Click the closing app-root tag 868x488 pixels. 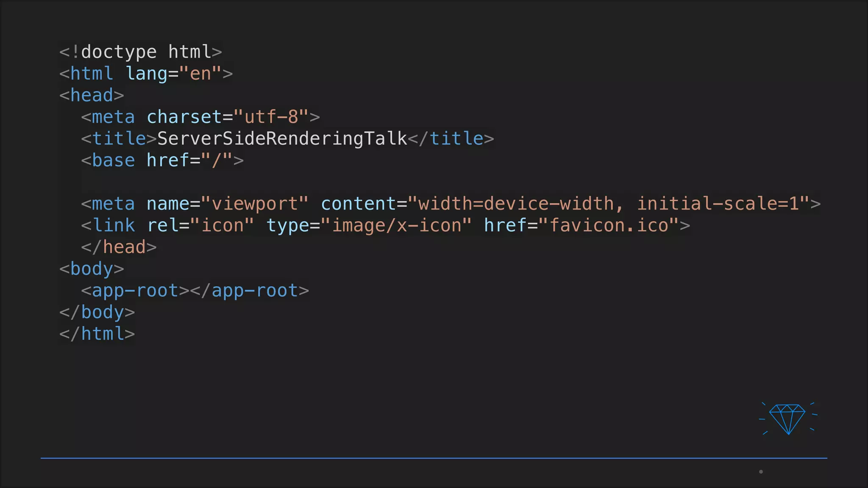point(249,291)
